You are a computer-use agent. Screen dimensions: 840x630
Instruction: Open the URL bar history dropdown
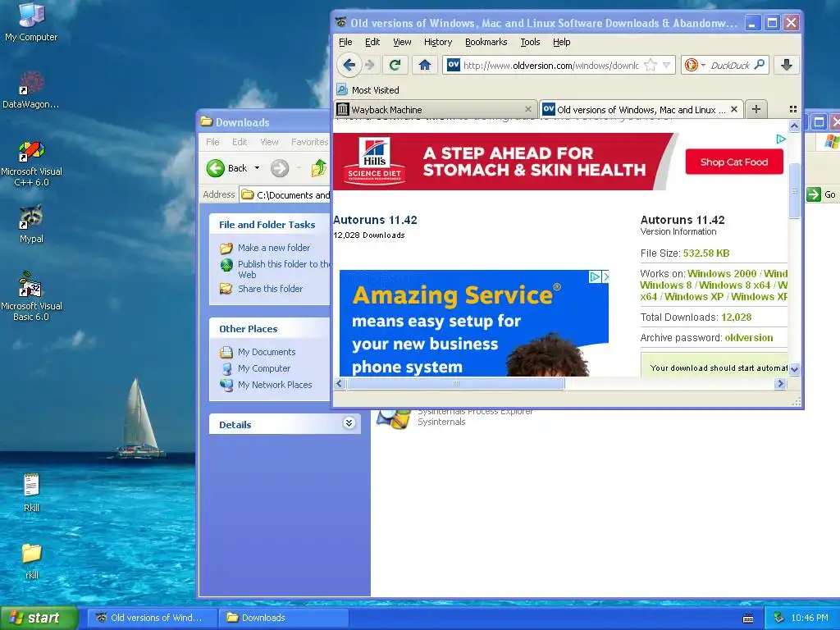tap(666, 66)
